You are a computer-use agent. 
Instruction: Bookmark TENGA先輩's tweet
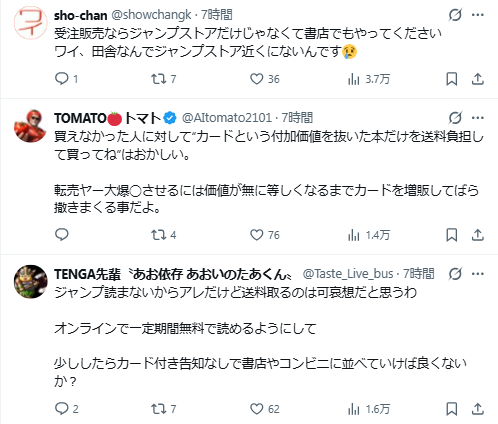[x=452, y=409]
